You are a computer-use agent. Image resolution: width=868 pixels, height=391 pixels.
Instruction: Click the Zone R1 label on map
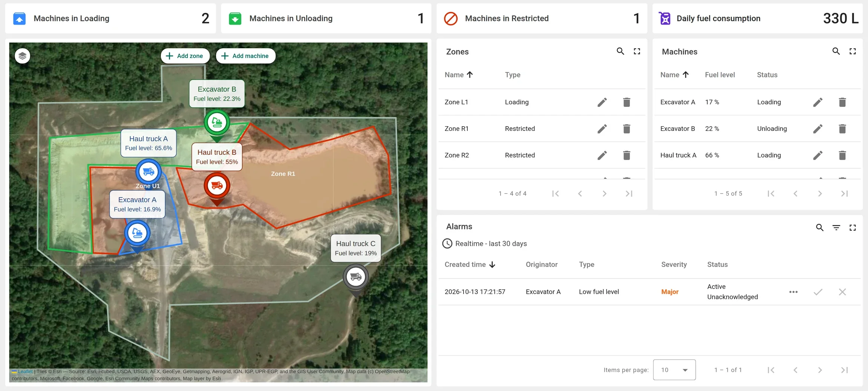click(x=283, y=174)
